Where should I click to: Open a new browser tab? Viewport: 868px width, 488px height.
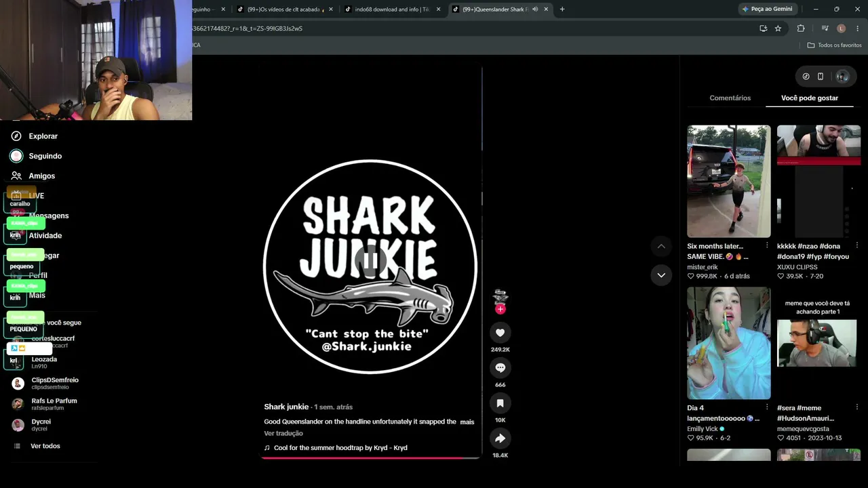click(x=562, y=9)
